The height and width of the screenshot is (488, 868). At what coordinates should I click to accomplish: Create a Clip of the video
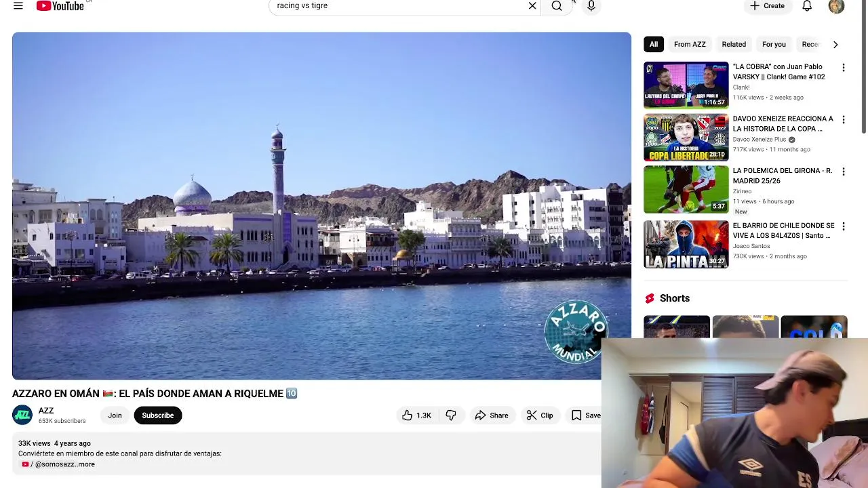point(540,415)
